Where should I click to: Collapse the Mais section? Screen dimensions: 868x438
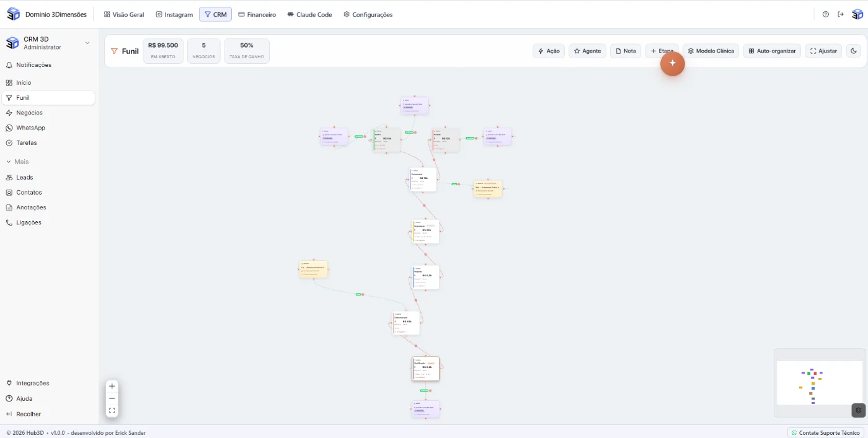17,162
